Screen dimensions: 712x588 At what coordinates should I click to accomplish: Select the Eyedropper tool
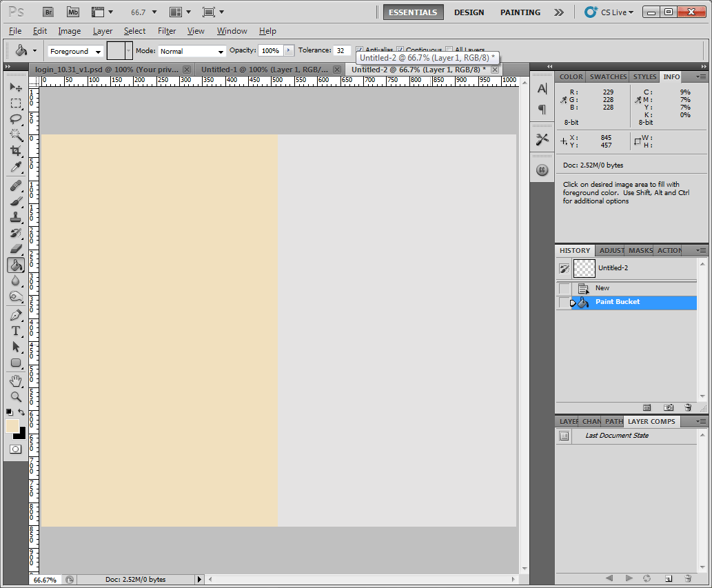click(x=16, y=167)
